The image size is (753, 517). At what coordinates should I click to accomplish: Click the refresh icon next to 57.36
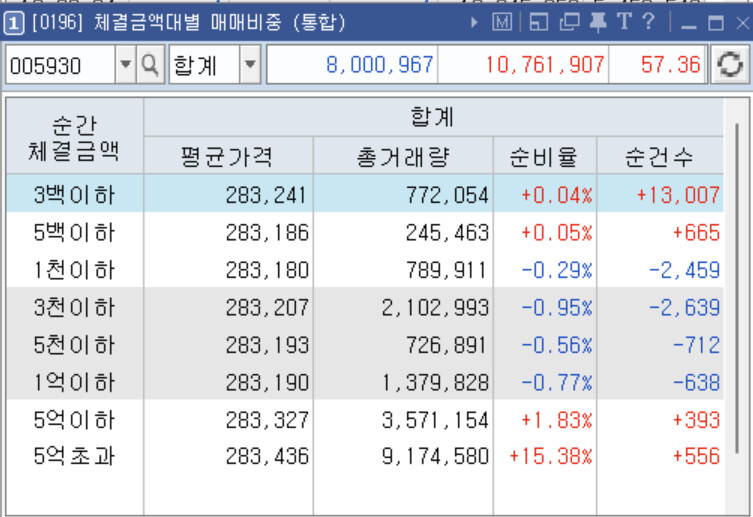click(729, 64)
